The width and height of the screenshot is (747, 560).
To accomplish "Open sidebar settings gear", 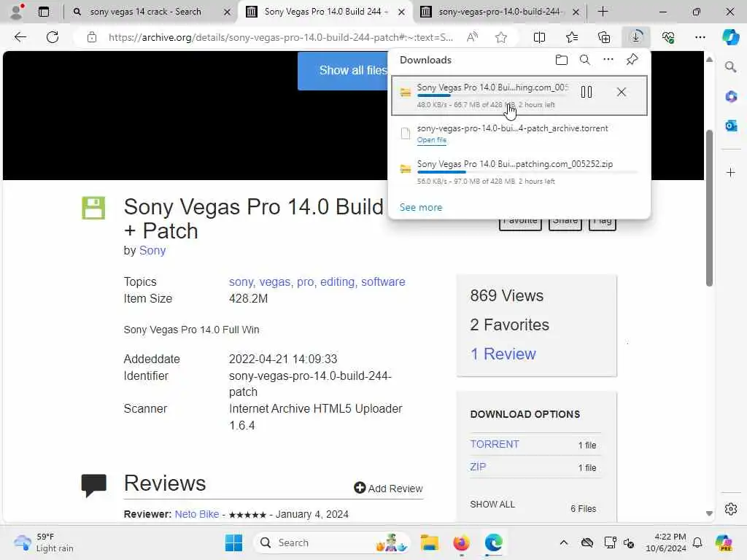I will pos(731,509).
